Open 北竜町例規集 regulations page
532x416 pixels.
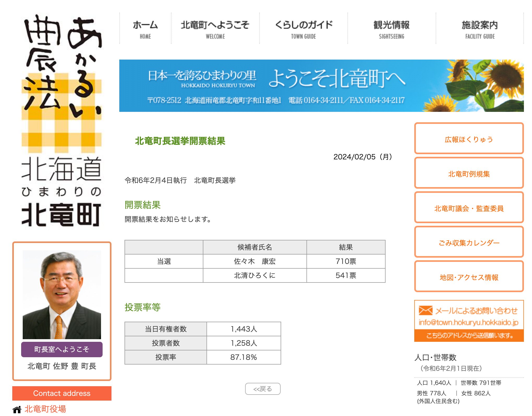coord(469,173)
